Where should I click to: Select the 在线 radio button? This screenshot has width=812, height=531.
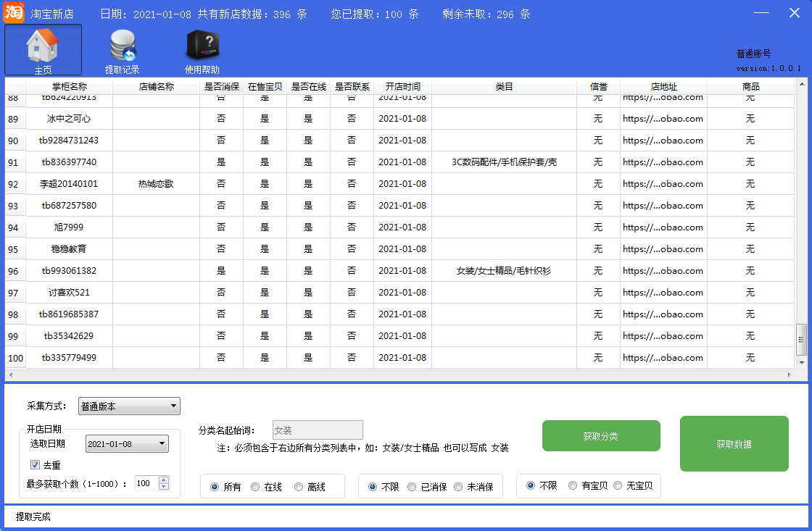point(255,487)
